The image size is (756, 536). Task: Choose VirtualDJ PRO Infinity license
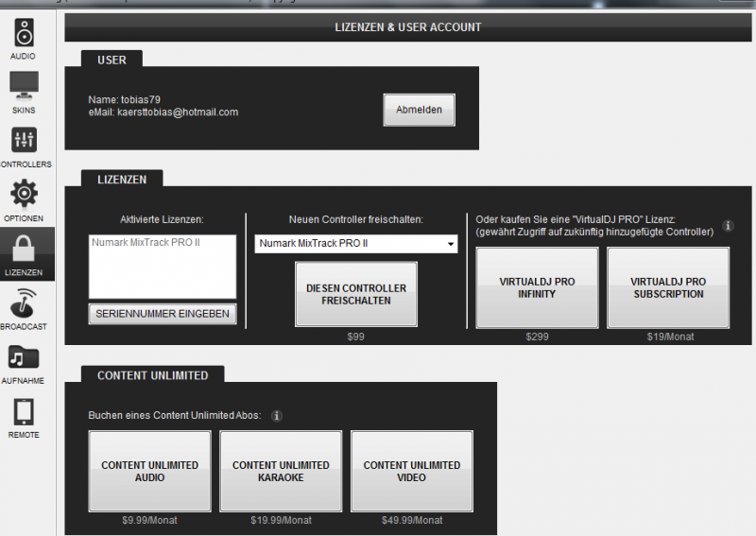click(537, 288)
